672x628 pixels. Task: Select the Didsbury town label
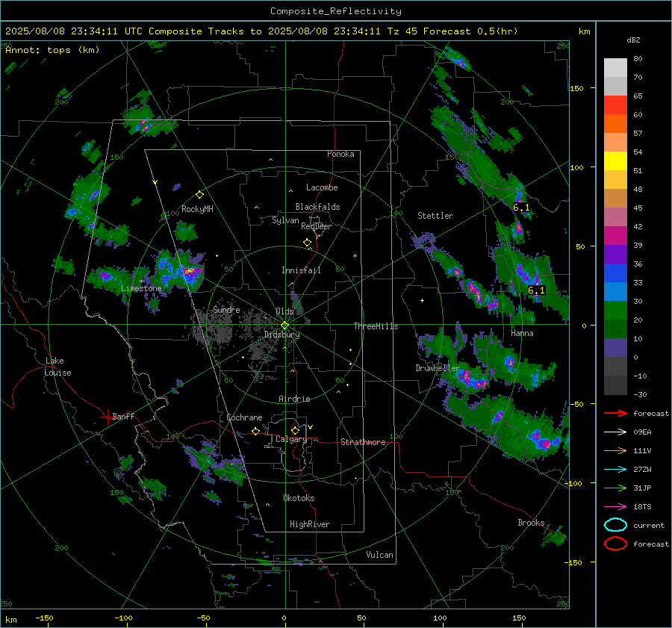coord(281,335)
